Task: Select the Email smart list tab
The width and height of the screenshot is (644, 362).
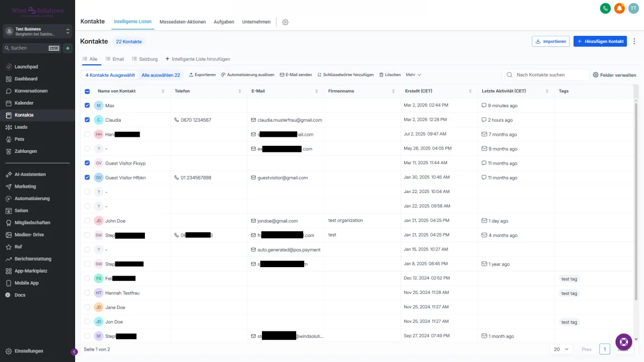Action: pos(115,59)
